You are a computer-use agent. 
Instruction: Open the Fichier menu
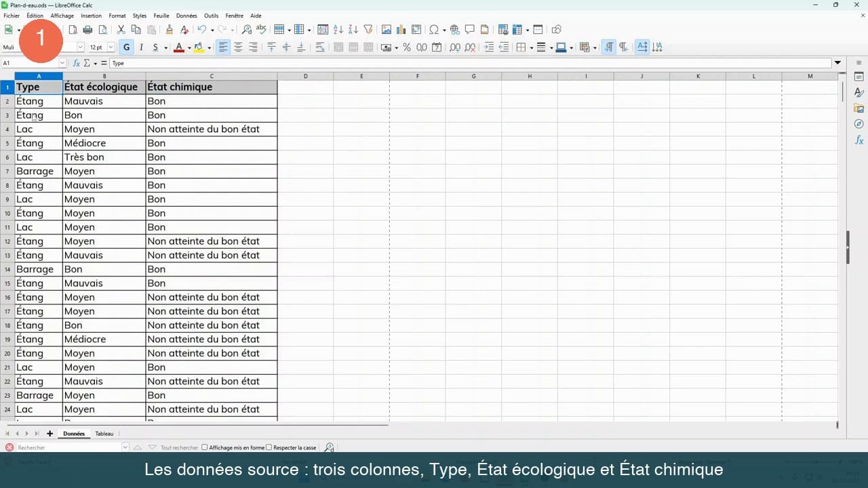[12, 16]
